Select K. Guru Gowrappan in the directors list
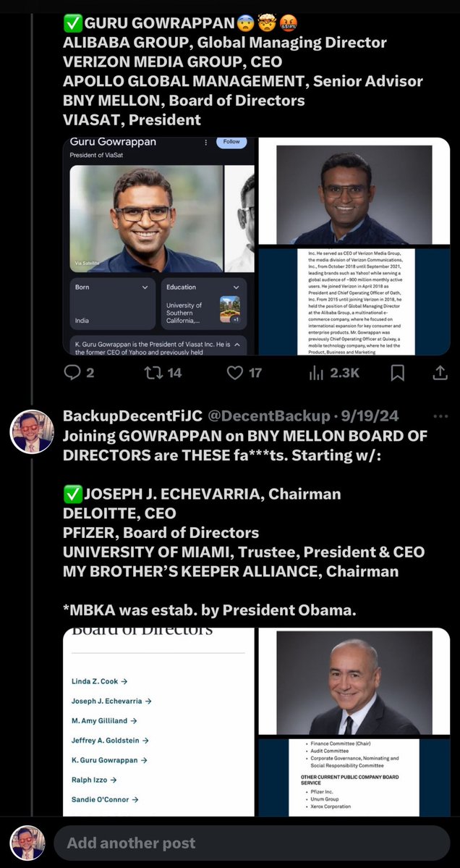 pyautogui.click(x=109, y=760)
